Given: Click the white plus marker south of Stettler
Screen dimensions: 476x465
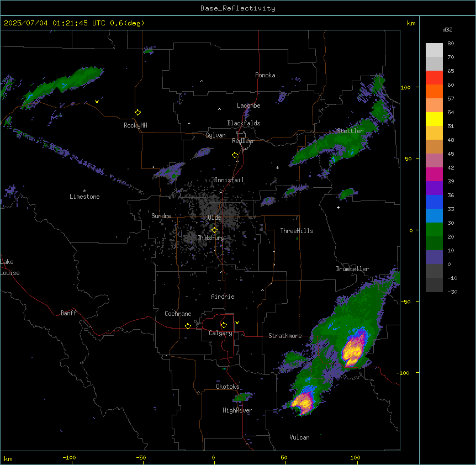Looking at the screenshot, I should point(338,207).
